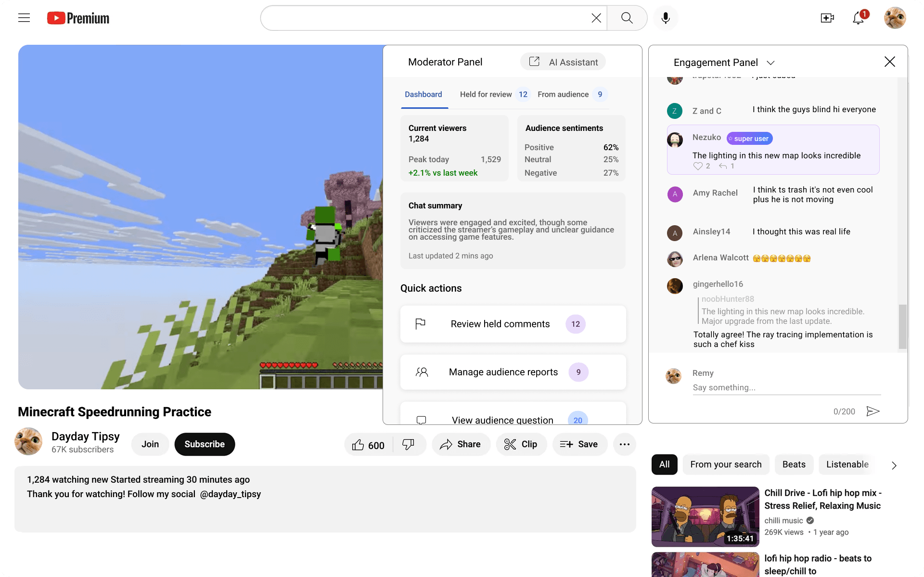The height and width of the screenshot is (577, 924).
Task: Go to YouTube Premium home logo
Action: 78,18
